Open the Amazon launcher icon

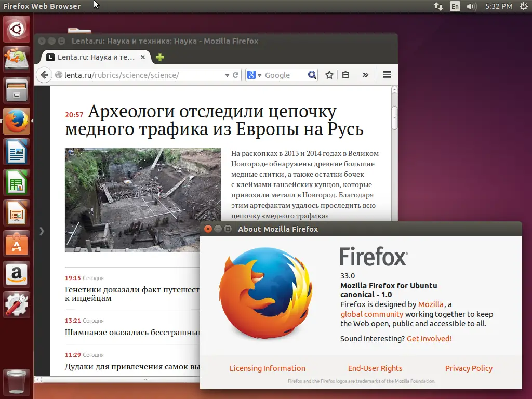tap(16, 274)
